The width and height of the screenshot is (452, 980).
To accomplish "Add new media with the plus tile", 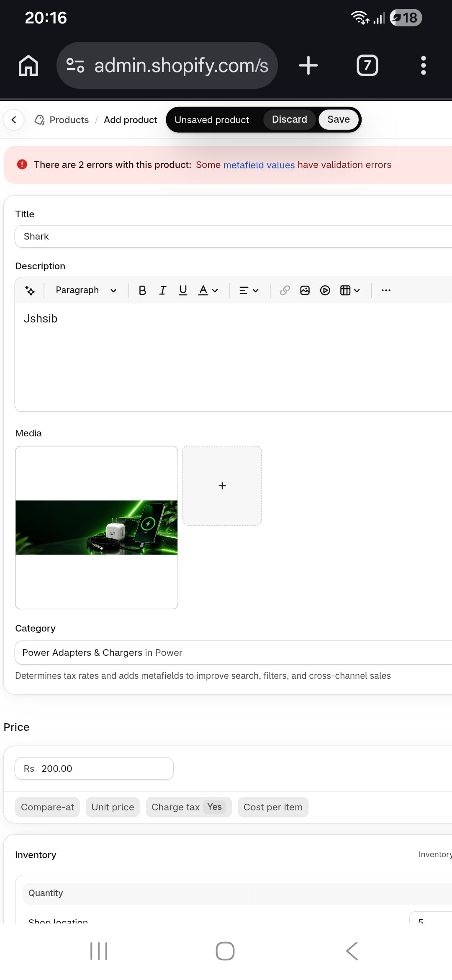I will tap(222, 486).
